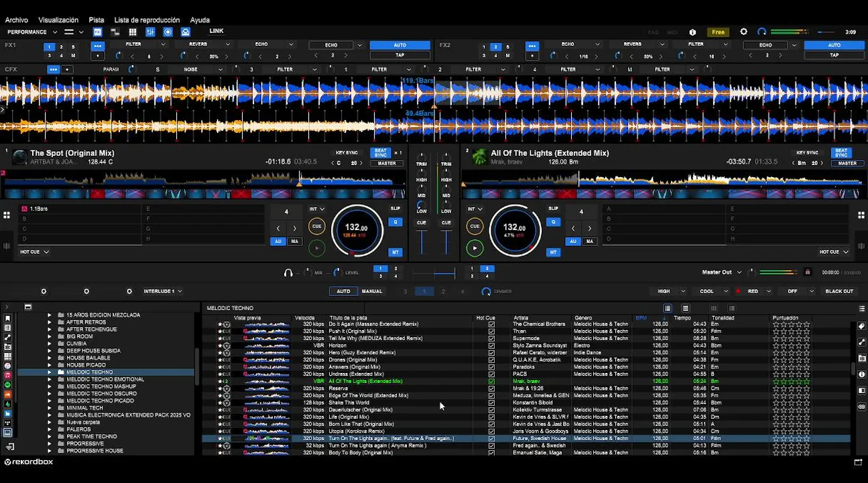Toggle the FX panel icon in top toolbar
The width and height of the screenshot is (868, 483).
pyautogui.click(x=98, y=32)
